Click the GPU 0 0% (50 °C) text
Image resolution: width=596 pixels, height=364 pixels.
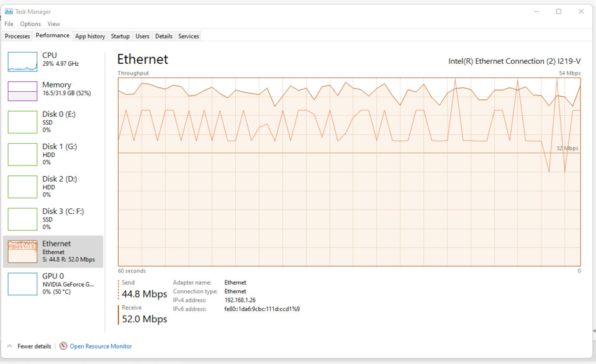tap(56, 291)
